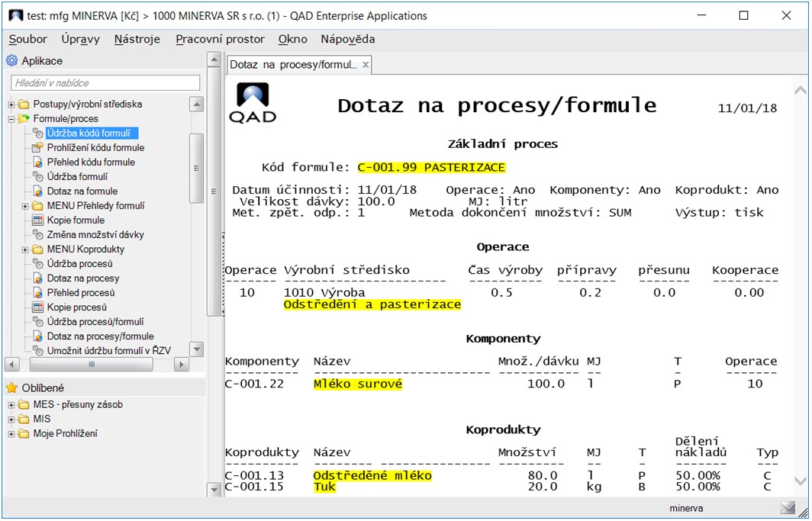812x521 pixels.
Task: Open Kopie formule in the tree
Action: pyautogui.click(x=76, y=220)
